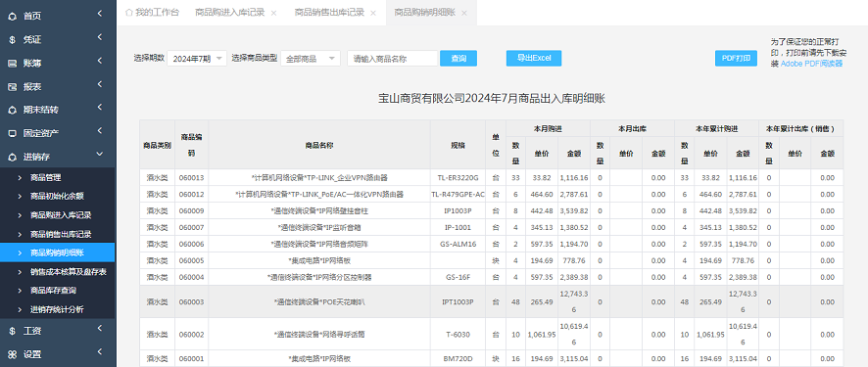Close the 商品购销明细账 tab
The width and height of the screenshot is (868, 367).
(x=464, y=13)
